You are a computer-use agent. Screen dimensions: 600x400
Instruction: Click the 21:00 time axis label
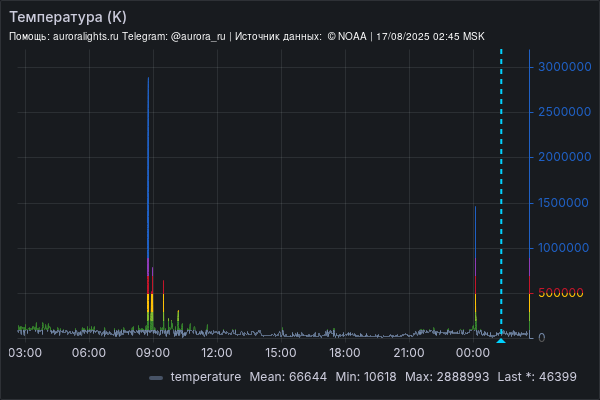[409, 353]
